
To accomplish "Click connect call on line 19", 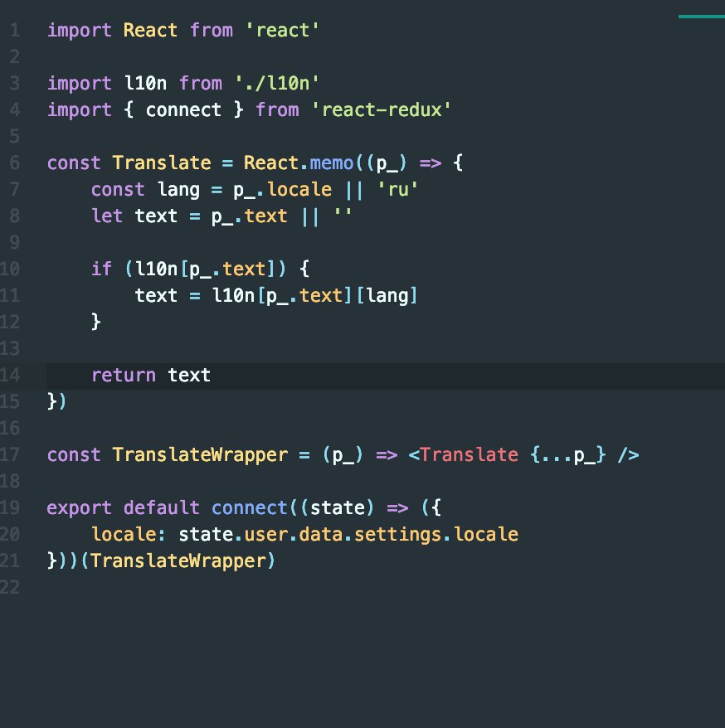I will [x=250, y=508].
